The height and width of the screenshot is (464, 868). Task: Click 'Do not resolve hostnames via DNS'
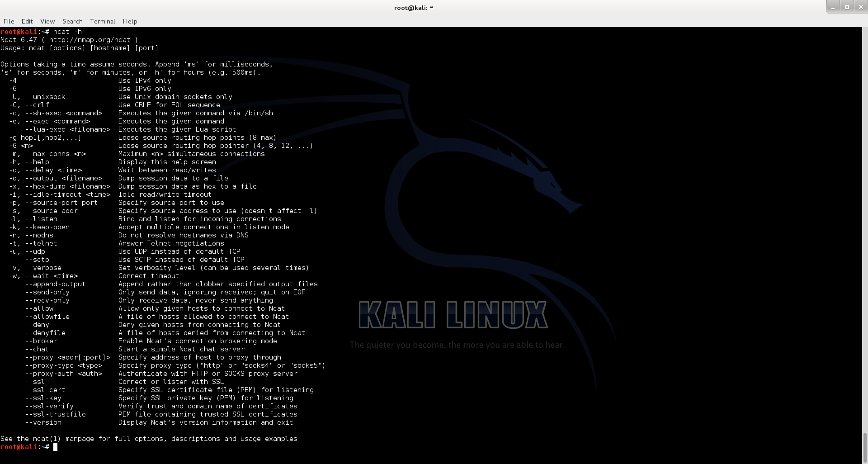[184, 235]
